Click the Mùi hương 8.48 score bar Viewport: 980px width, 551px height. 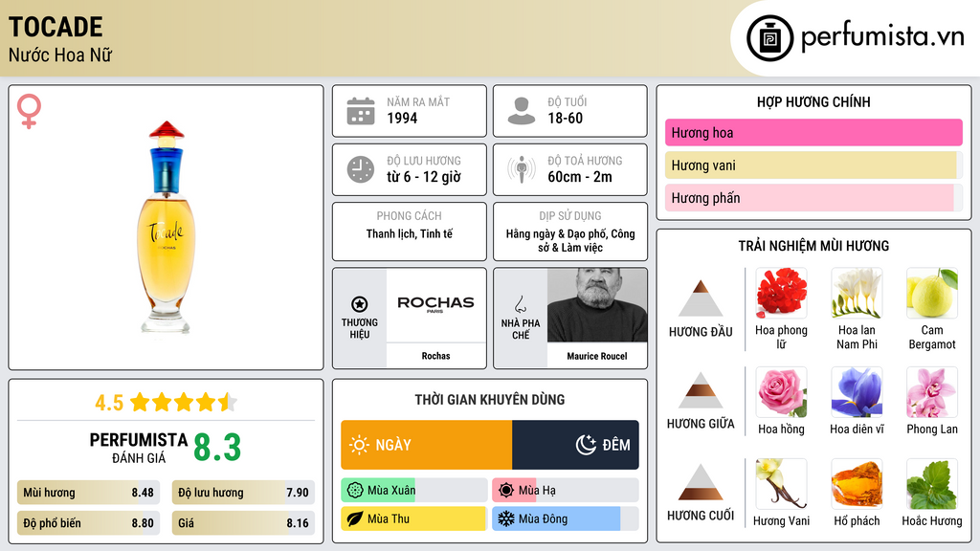88,493
